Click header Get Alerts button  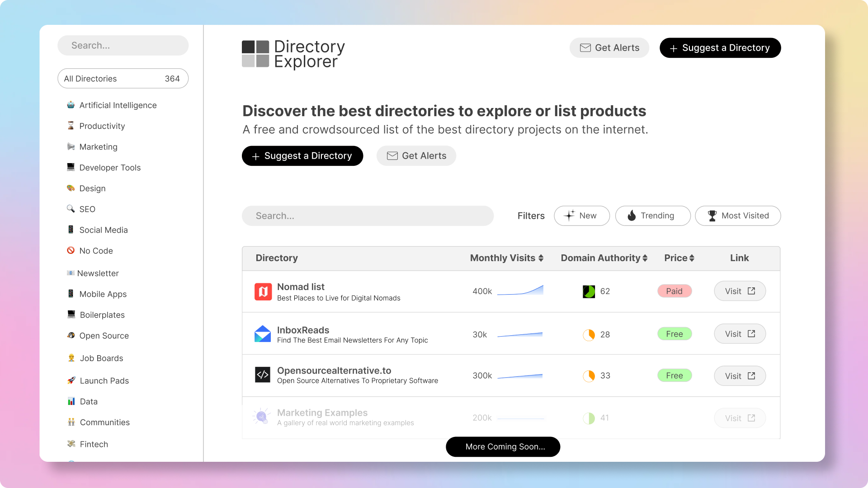609,48
